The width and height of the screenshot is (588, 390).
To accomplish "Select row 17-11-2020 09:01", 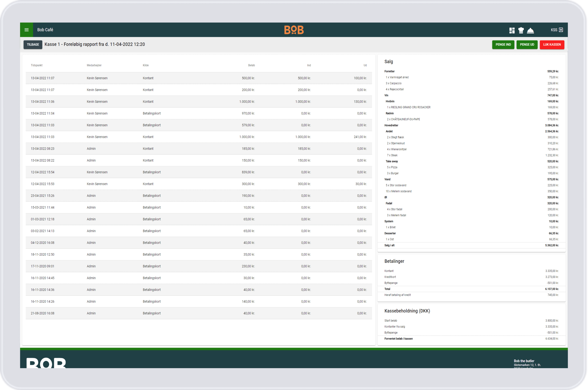I will (x=199, y=266).
